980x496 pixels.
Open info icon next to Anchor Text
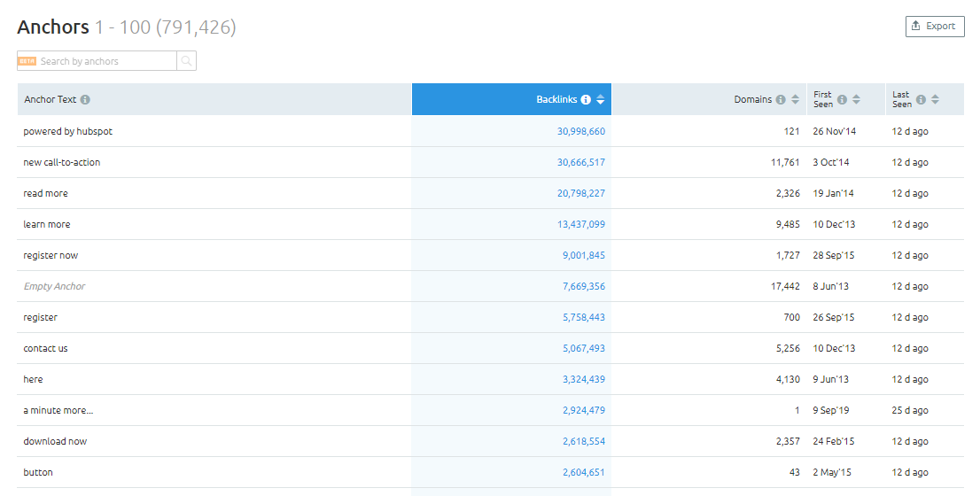point(85,99)
